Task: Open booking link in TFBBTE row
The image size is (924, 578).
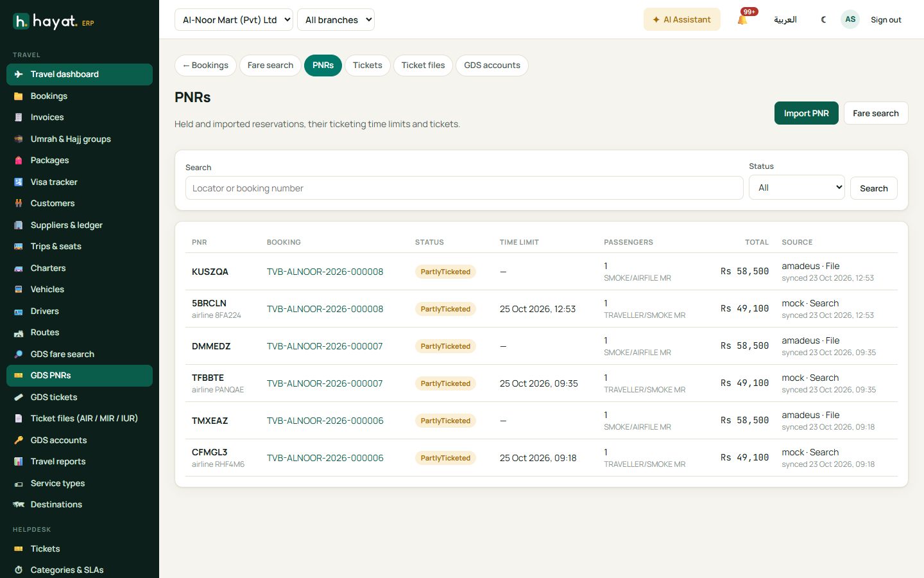Action: point(325,383)
